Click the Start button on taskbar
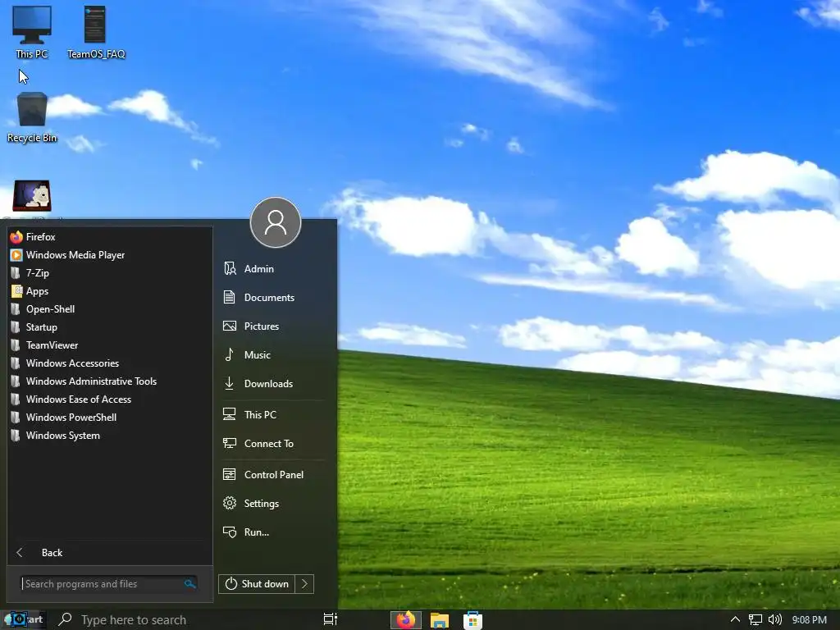The height and width of the screenshot is (630, 840). (23, 619)
